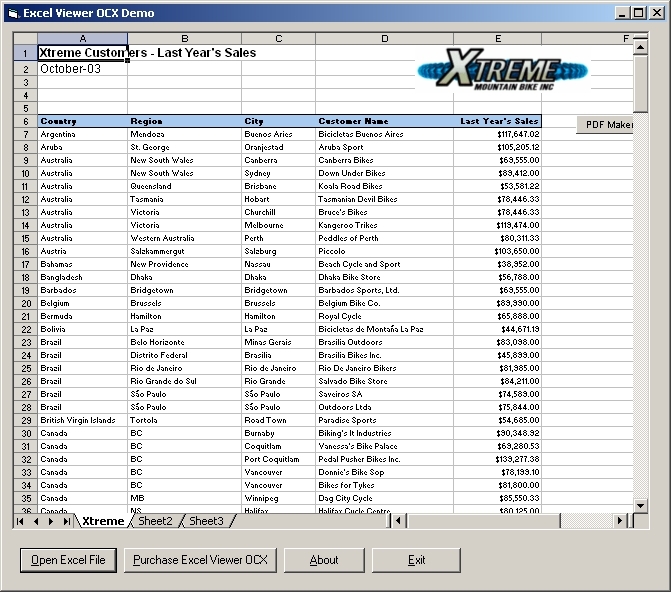This screenshot has width=671, height=592.
Task: Switch to the Xtreme sheet tab
Action: 103,521
